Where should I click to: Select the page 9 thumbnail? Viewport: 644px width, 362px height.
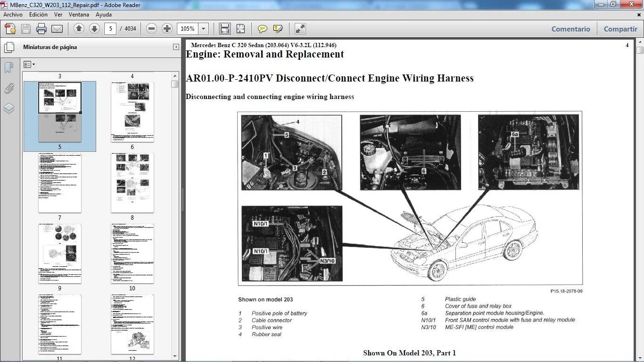[x=60, y=254]
